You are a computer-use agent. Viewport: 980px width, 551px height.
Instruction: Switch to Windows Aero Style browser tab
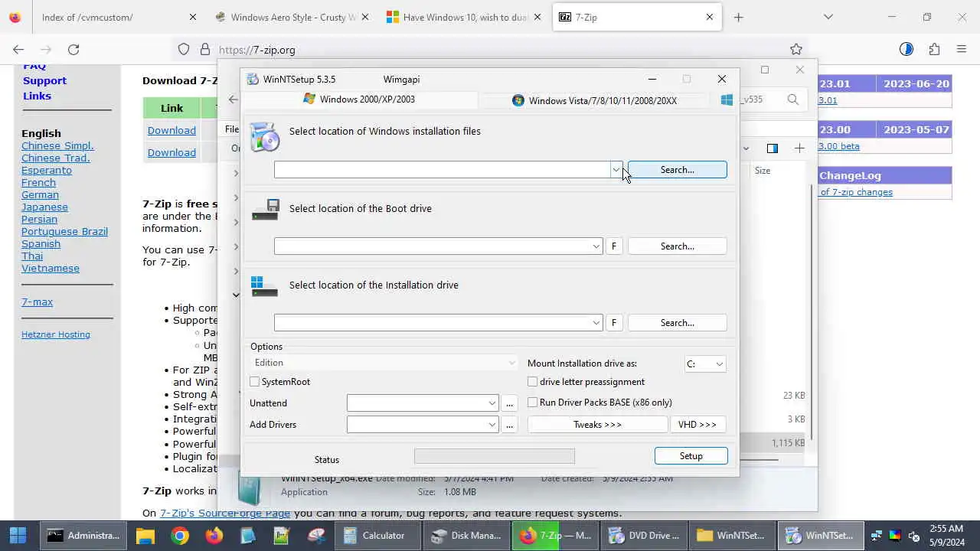(291, 17)
